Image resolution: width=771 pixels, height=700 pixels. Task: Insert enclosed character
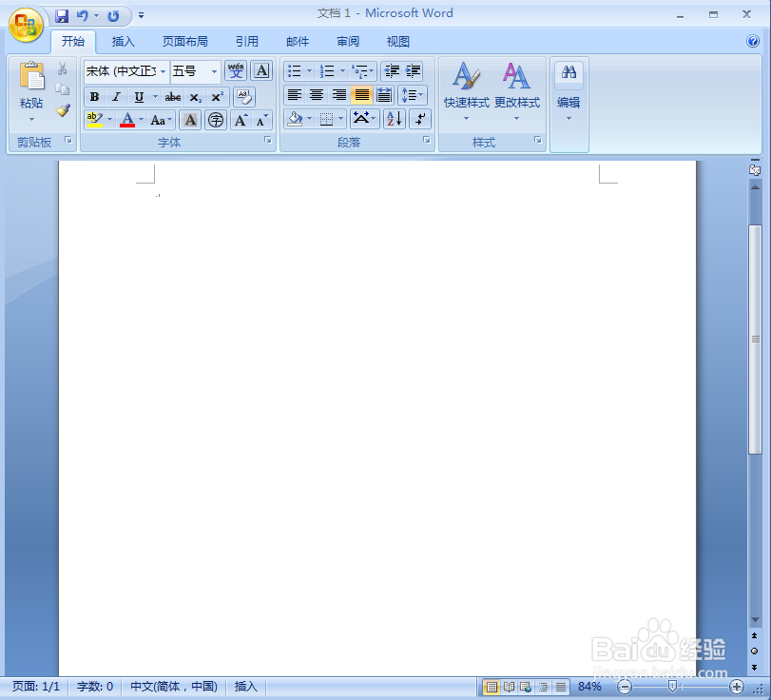click(x=216, y=120)
